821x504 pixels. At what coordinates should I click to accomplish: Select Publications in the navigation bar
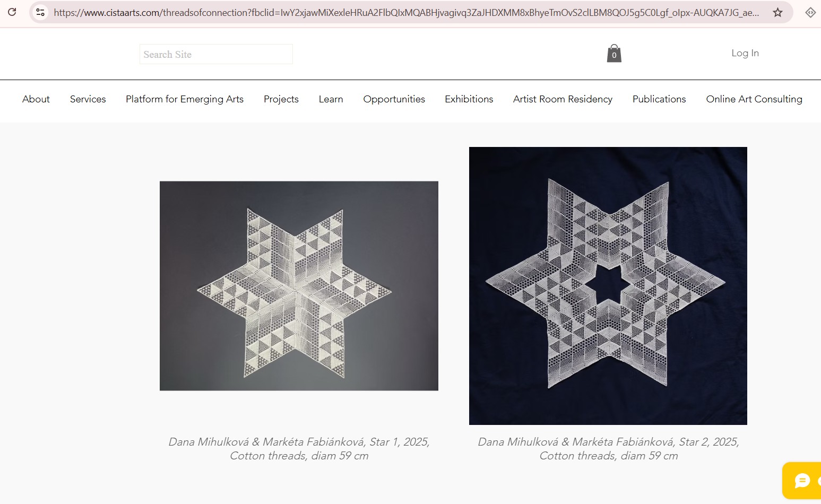coord(659,99)
